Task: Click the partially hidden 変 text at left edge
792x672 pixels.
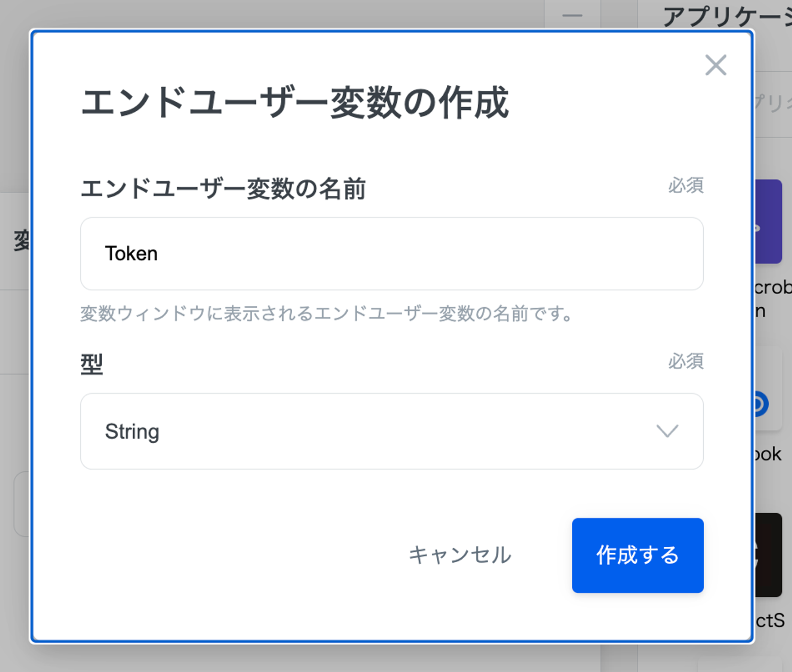Action: (x=21, y=240)
